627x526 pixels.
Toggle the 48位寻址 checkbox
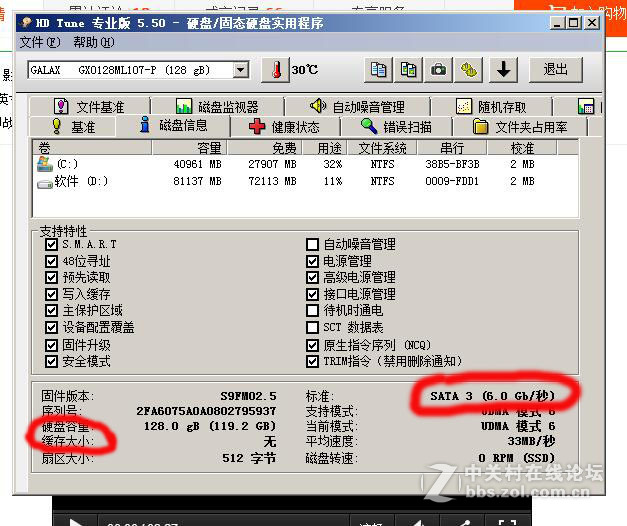pos(51,261)
